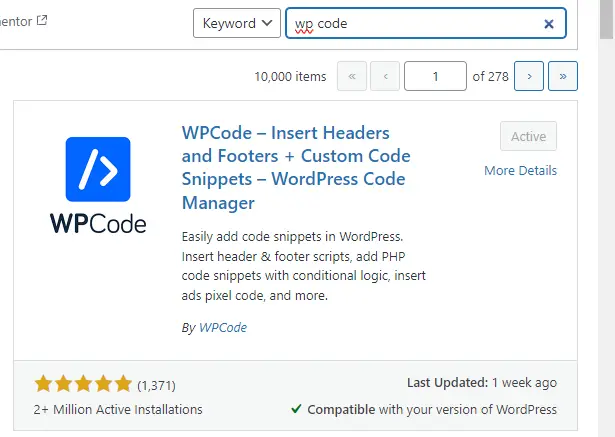Open the WPCode author link
This screenshot has width=615, height=437.
pos(222,327)
